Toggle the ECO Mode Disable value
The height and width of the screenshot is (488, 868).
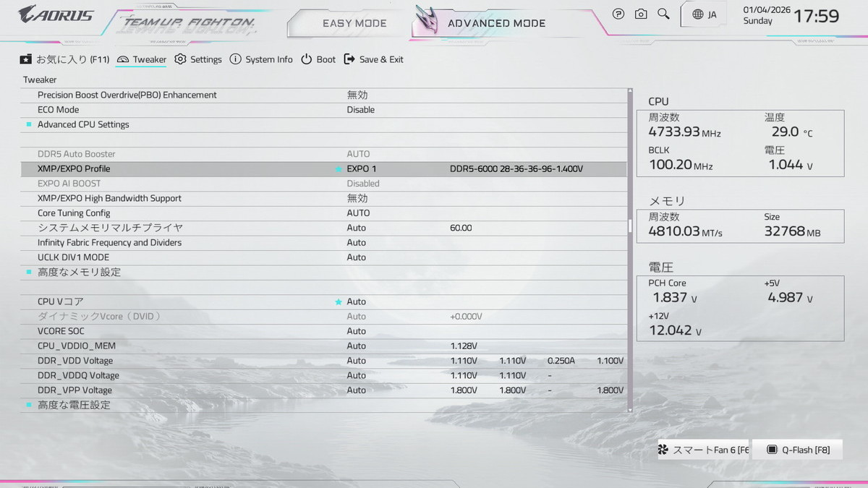coord(360,110)
